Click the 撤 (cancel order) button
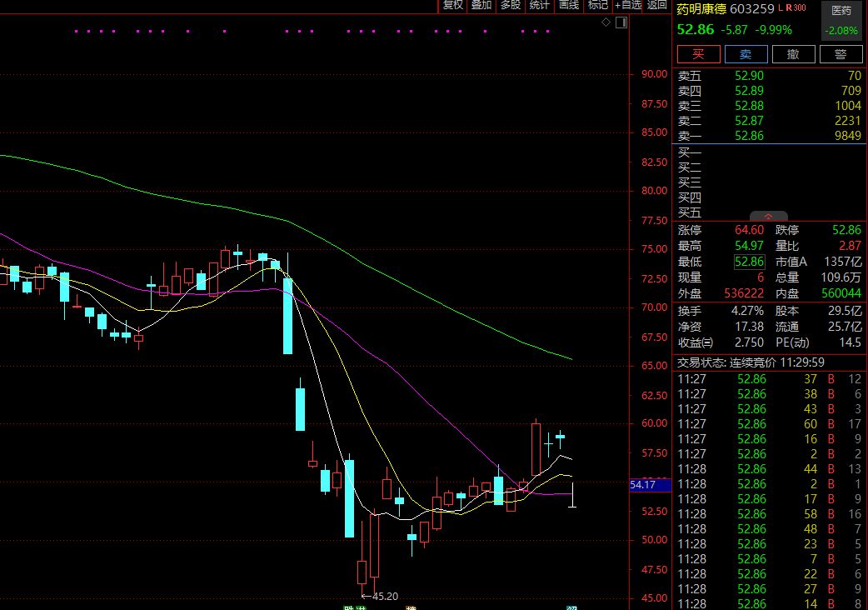The width and height of the screenshot is (868, 610). coord(793,54)
